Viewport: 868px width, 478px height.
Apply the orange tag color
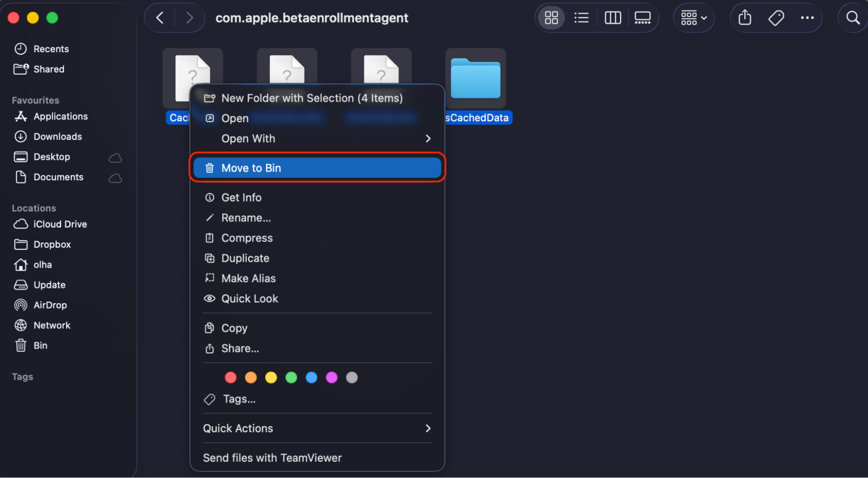251,378
